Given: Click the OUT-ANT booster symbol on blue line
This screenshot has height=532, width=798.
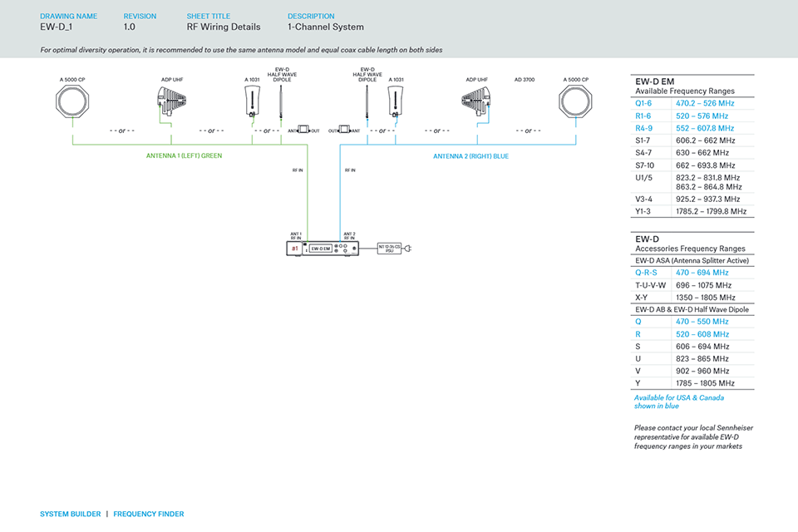Looking at the screenshot, I should point(344,130).
